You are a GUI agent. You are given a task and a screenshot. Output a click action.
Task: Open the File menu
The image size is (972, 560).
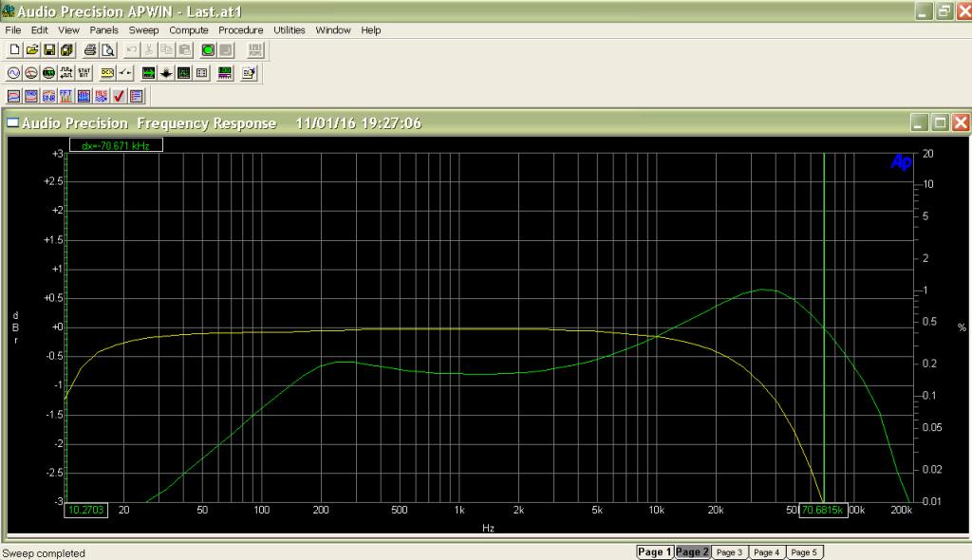(x=13, y=29)
